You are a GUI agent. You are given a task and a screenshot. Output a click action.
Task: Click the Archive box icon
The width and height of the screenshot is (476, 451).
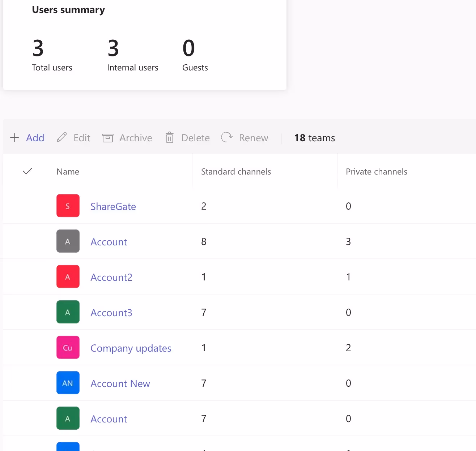click(108, 138)
